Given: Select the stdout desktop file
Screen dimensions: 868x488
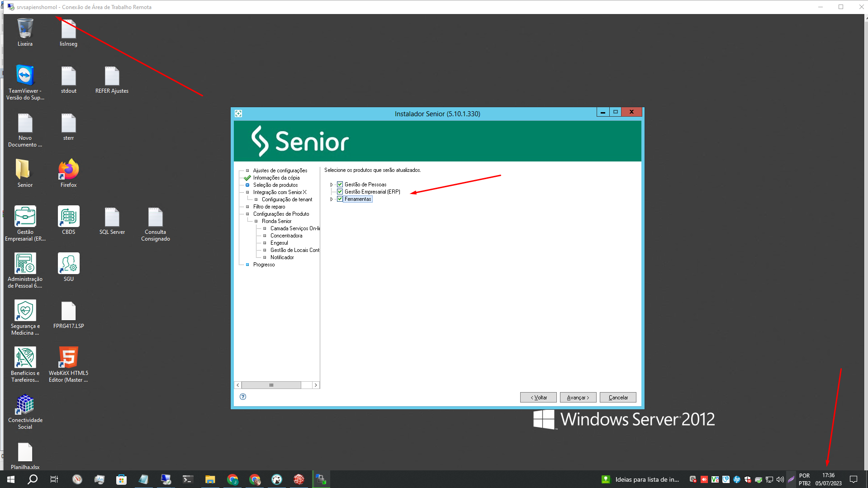Looking at the screenshot, I should pos(68,80).
